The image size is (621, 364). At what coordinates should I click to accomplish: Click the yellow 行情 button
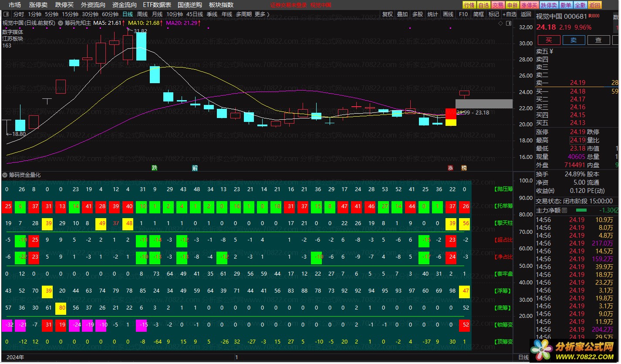coord(469,5)
